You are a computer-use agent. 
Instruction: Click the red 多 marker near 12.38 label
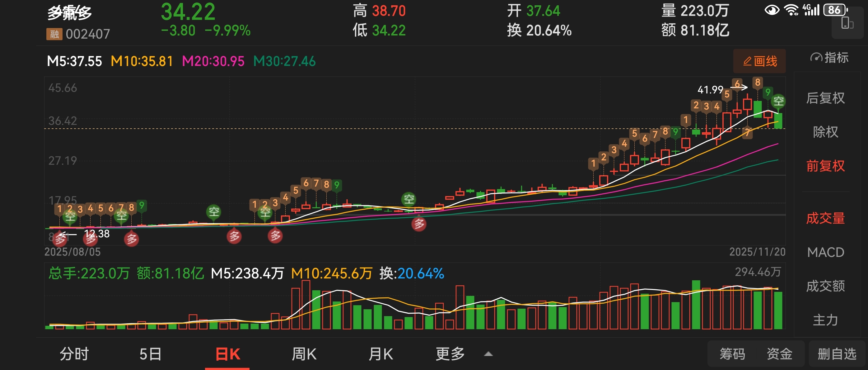[90, 239]
